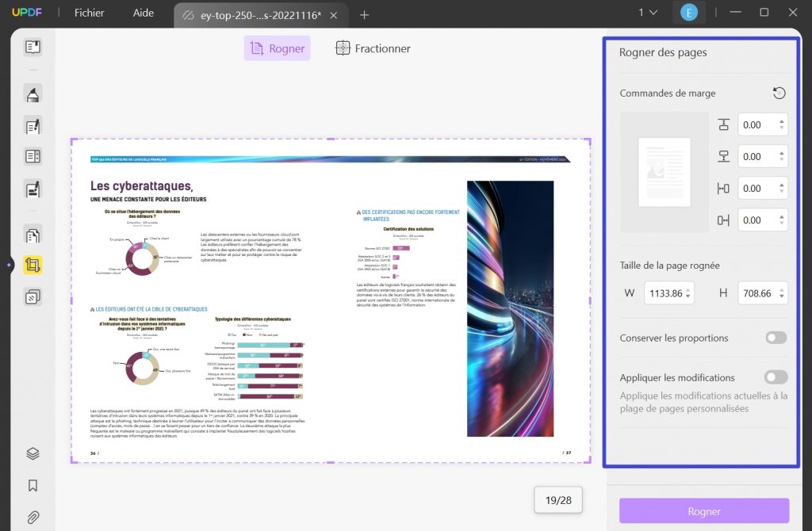Viewport: 812px width, 531px height.
Task: Click the top margin icon
Action: [723, 124]
